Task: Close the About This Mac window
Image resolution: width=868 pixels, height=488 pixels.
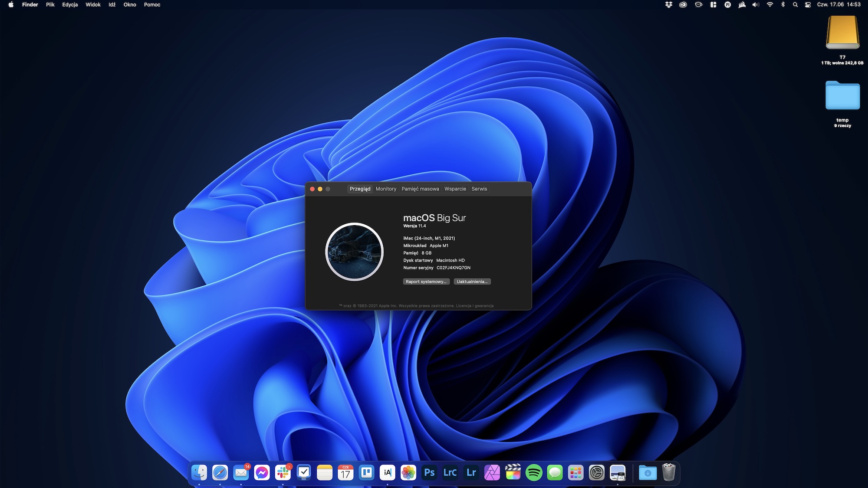Action: (312, 189)
